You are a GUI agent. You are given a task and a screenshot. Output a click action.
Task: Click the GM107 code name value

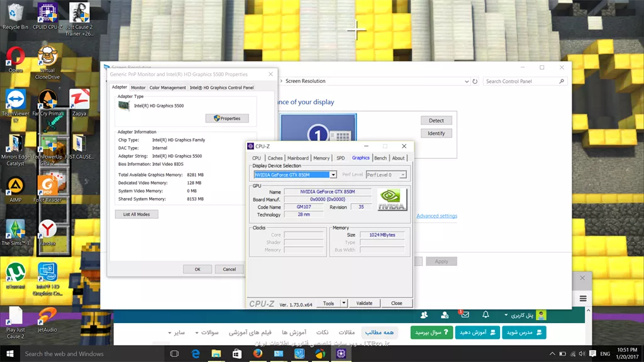click(x=304, y=207)
